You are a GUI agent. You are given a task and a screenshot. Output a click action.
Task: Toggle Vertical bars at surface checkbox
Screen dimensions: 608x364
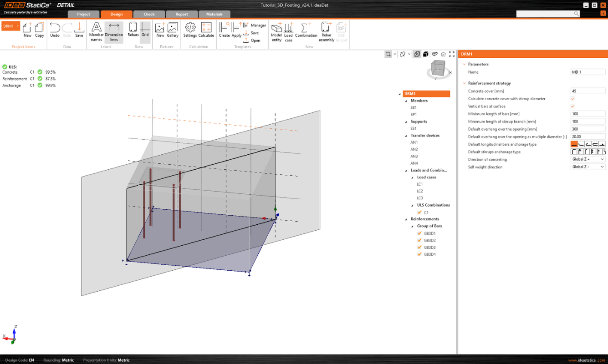(572, 106)
